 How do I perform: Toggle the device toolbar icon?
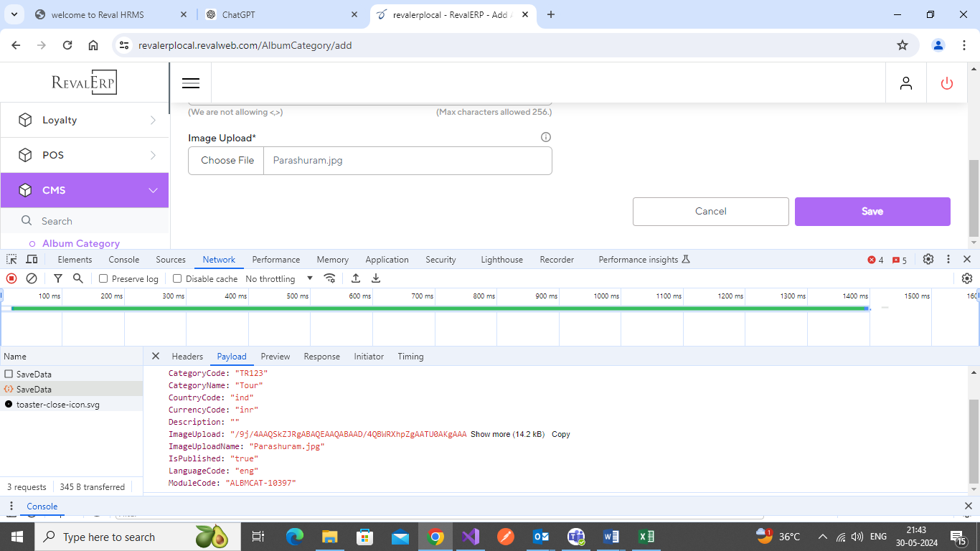(32, 260)
